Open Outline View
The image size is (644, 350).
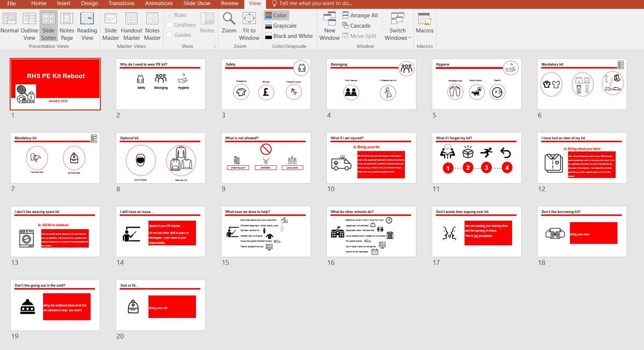click(30, 26)
